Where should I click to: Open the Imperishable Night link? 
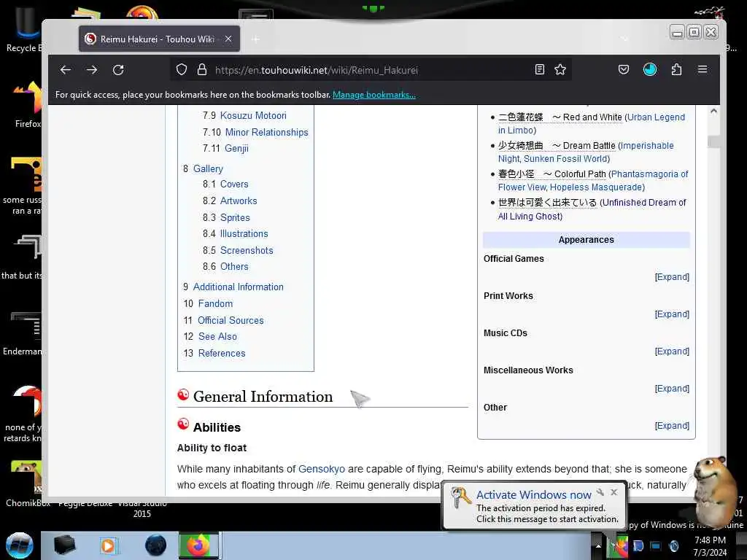pyautogui.click(x=647, y=145)
